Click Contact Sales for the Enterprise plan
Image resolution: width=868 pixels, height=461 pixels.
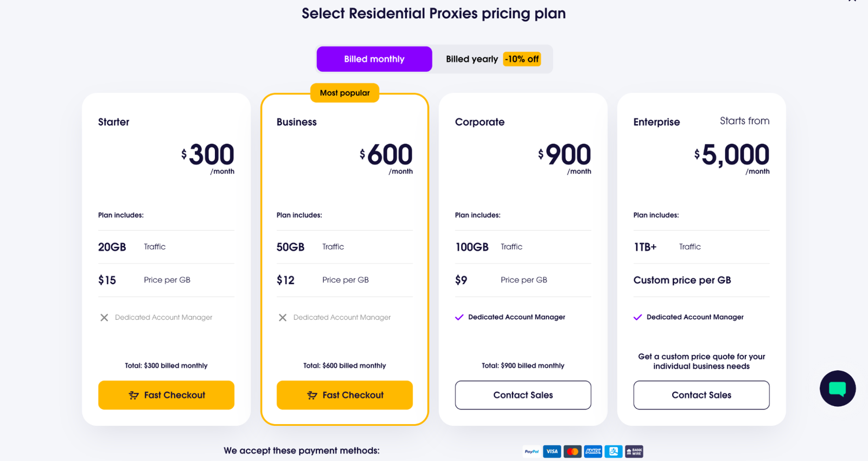coord(701,395)
